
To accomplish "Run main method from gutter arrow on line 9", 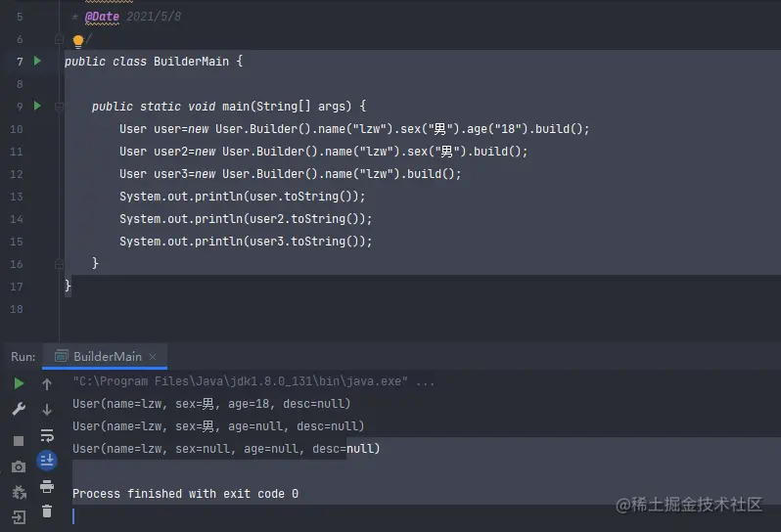I will pos(37,106).
